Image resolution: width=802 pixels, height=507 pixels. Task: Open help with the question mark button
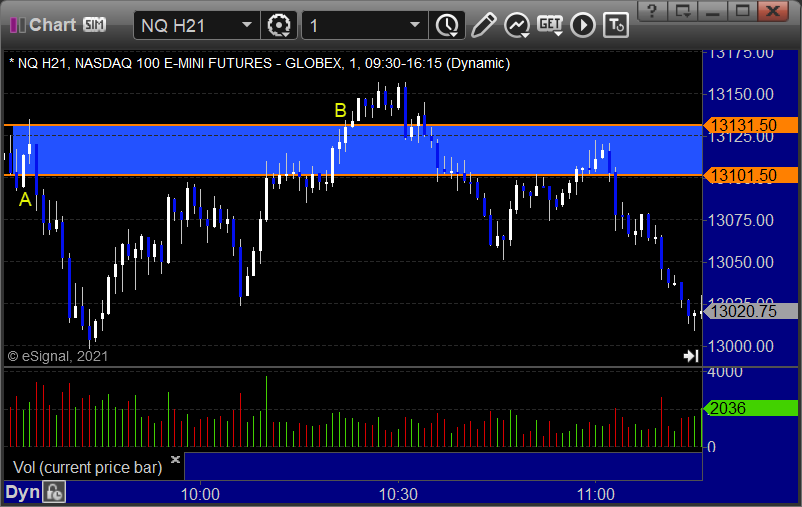(652, 10)
